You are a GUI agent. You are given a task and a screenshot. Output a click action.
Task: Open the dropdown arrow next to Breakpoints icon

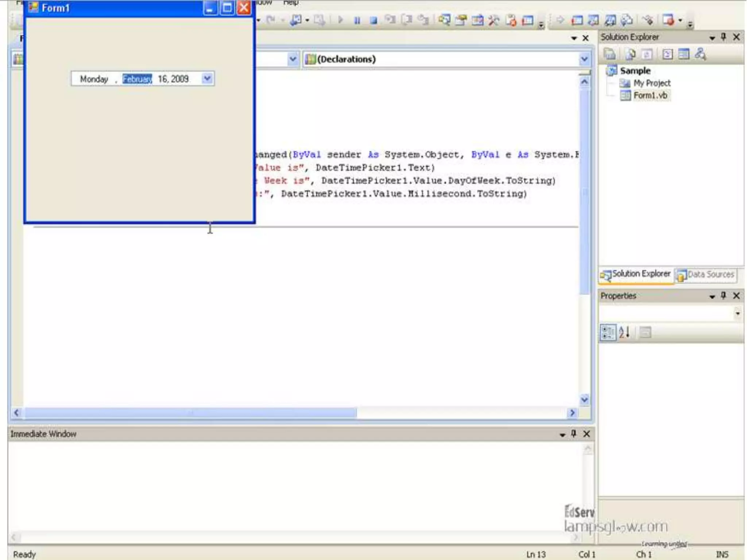[680, 20]
